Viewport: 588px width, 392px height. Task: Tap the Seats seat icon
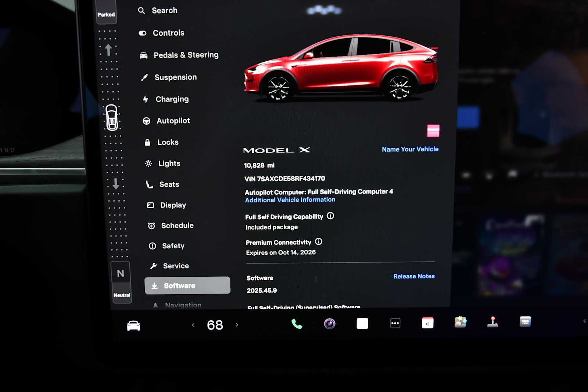[x=149, y=184]
